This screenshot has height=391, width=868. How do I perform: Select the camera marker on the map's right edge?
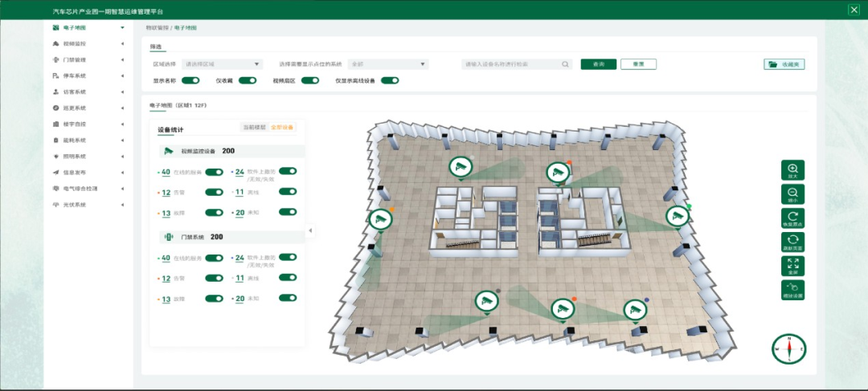pyautogui.click(x=678, y=217)
